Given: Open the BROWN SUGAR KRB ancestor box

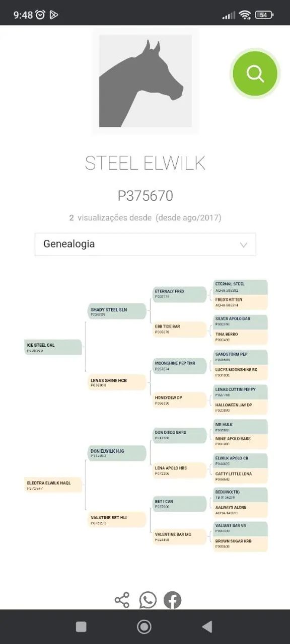Looking at the screenshot, I should [x=240, y=544].
